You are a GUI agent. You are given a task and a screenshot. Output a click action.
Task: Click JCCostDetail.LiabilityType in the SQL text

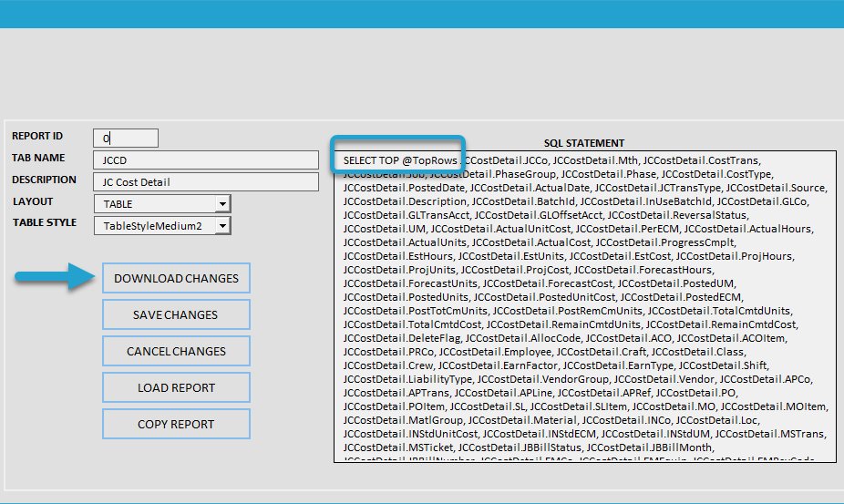[407, 379]
